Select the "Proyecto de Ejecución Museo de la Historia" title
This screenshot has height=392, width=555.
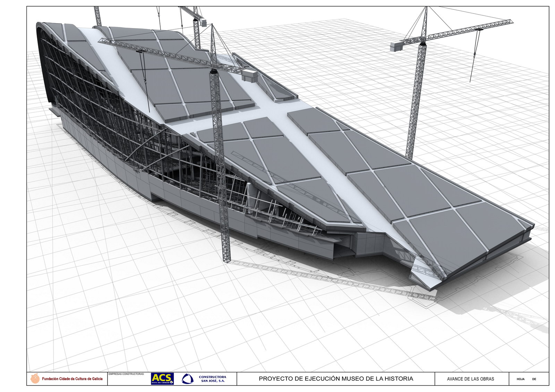coord(336,379)
